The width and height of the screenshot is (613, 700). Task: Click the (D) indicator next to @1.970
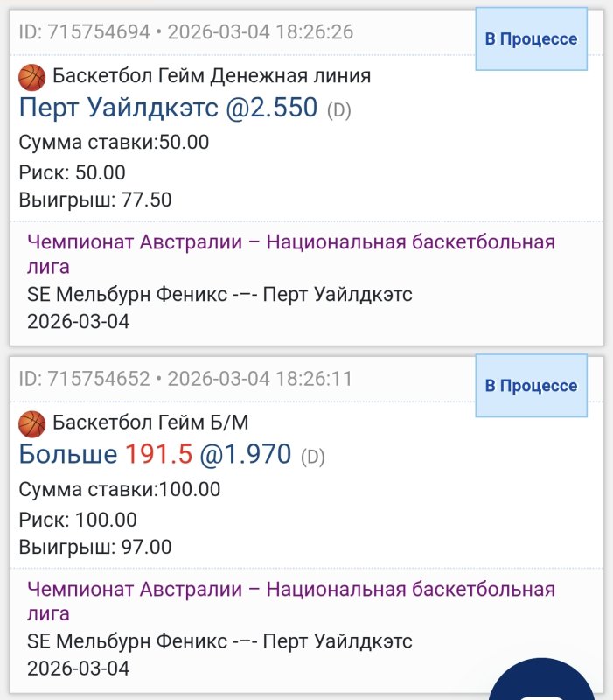tap(312, 456)
